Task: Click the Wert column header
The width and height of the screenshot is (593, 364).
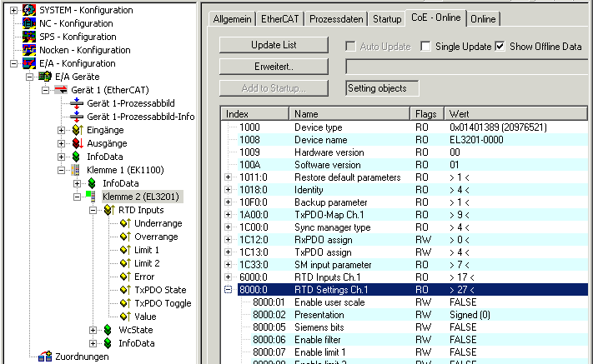Action: [x=515, y=113]
